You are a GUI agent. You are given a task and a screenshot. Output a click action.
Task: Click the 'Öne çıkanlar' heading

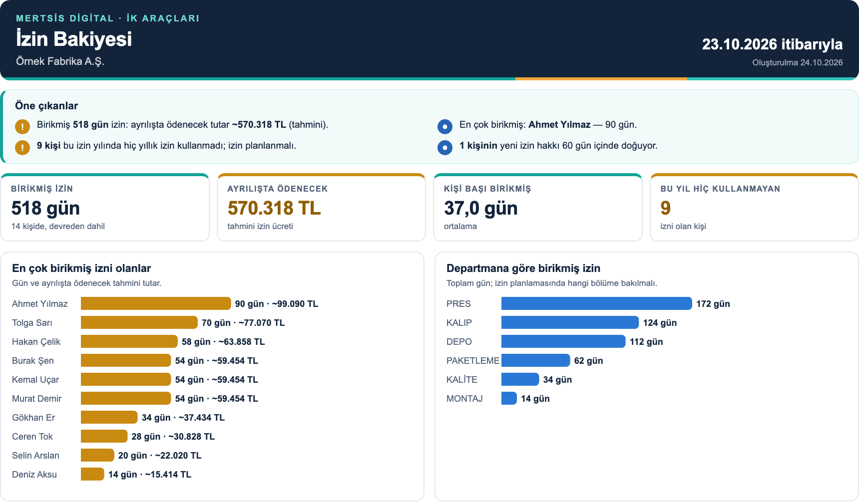(46, 106)
